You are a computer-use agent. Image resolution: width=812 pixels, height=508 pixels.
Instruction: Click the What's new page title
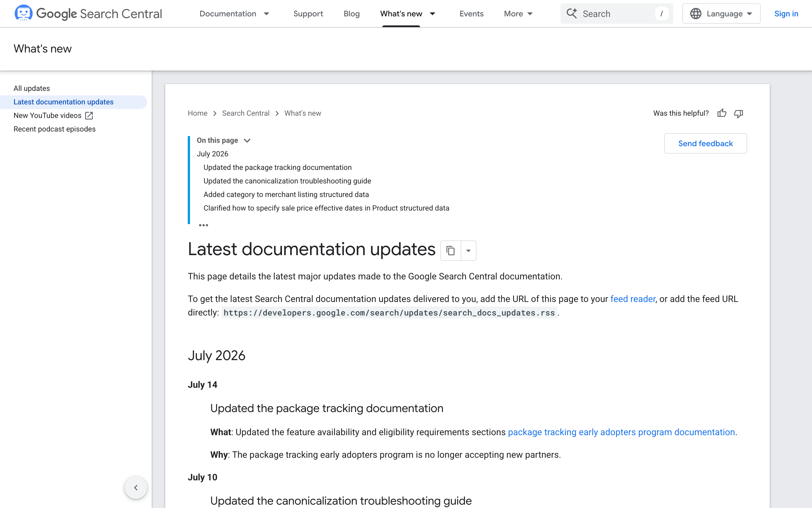(x=43, y=49)
